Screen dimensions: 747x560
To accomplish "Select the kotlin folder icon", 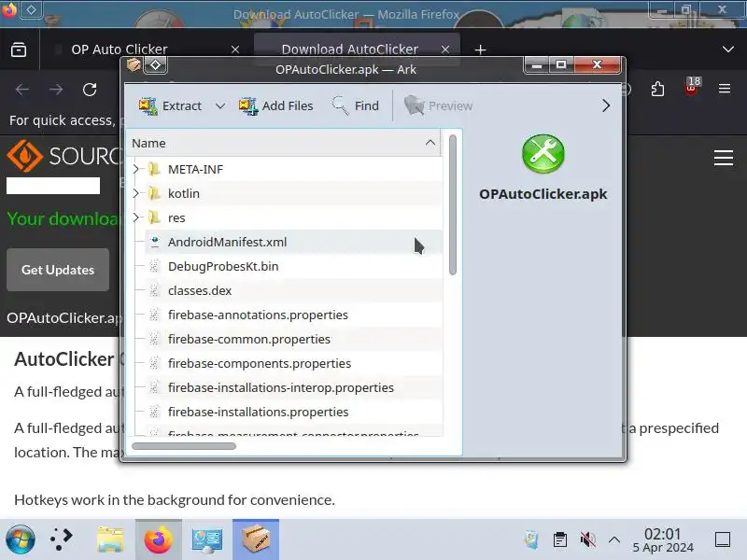I will (154, 193).
